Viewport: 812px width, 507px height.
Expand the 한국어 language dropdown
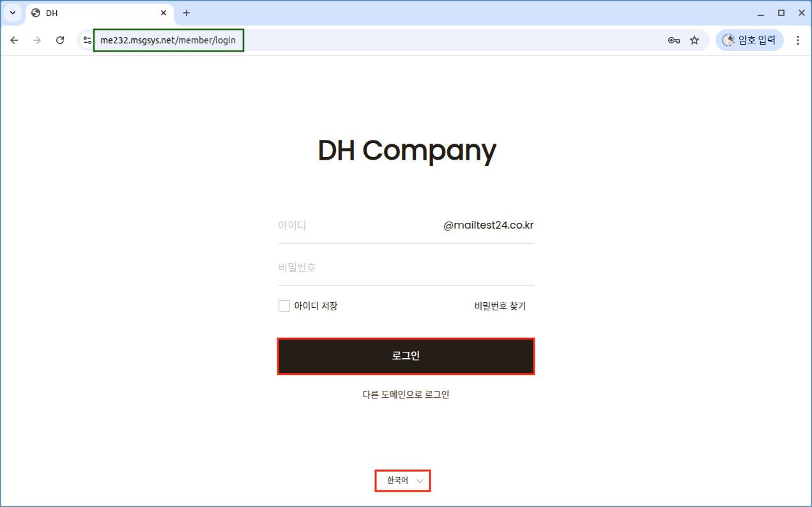pyautogui.click(x=403, y=481)
